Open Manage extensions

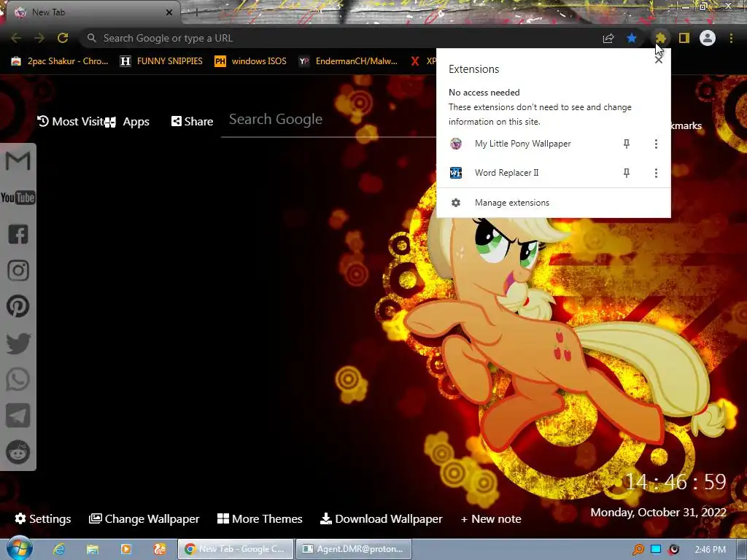[x=554, y=203]
